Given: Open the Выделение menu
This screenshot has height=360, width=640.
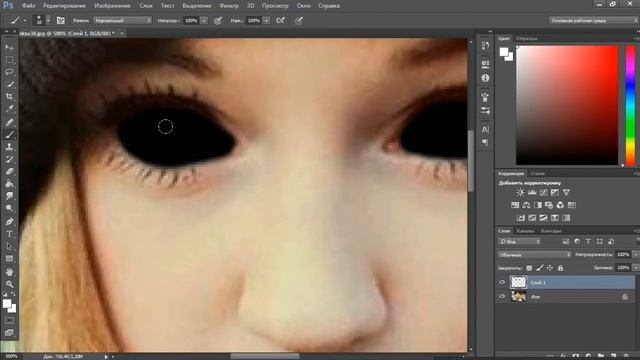Looking at the screenshot, I should coord(197,6).
